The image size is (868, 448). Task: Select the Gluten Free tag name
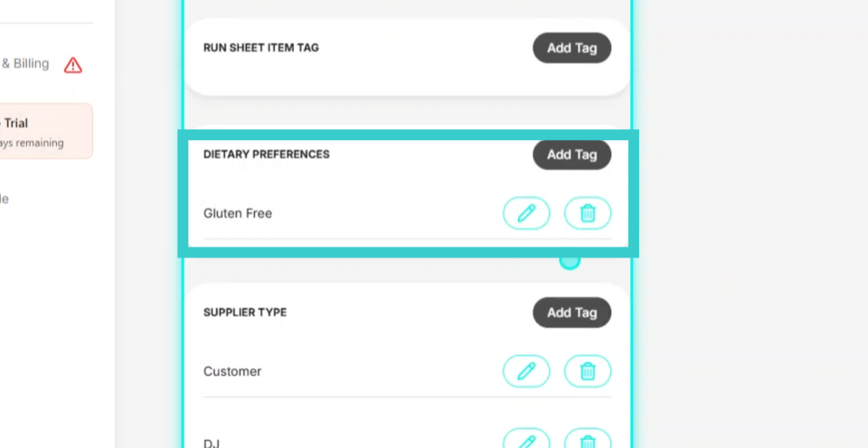pyautogui.click(x=238, y=213)
